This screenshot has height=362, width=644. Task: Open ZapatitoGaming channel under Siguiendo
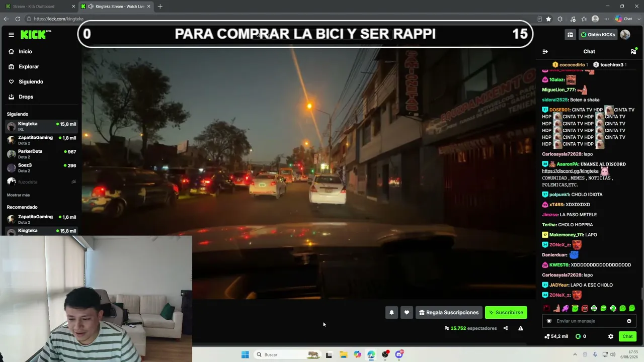(x=41, y=140)
